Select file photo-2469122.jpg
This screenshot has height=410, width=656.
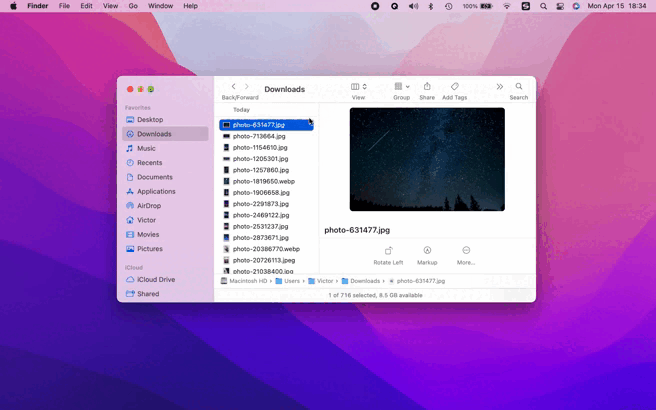266,215
